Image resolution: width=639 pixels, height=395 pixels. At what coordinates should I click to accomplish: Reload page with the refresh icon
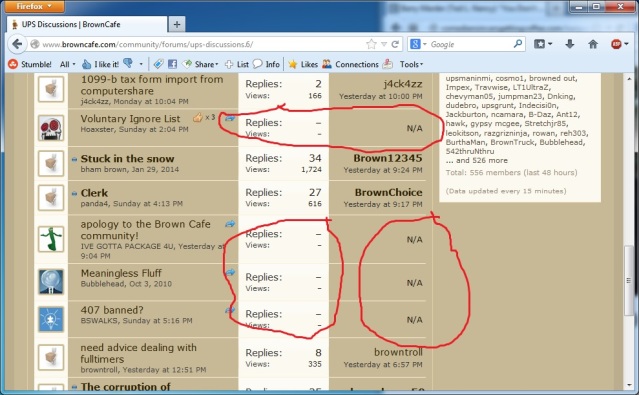pos(395,44)
